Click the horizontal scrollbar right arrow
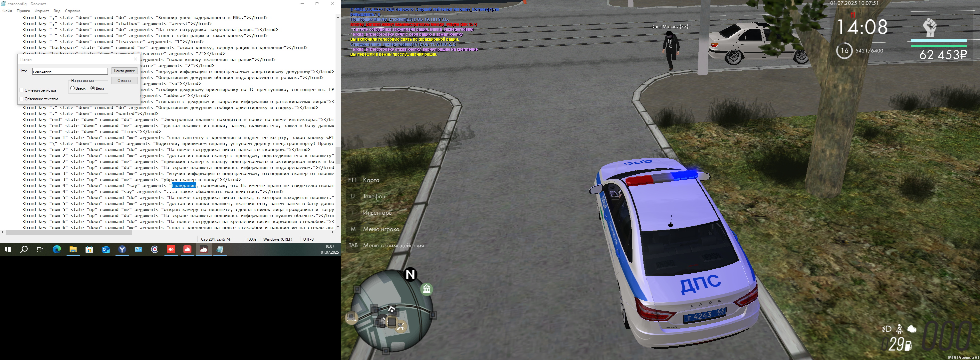The image size is (980, 360). (333, 232)
